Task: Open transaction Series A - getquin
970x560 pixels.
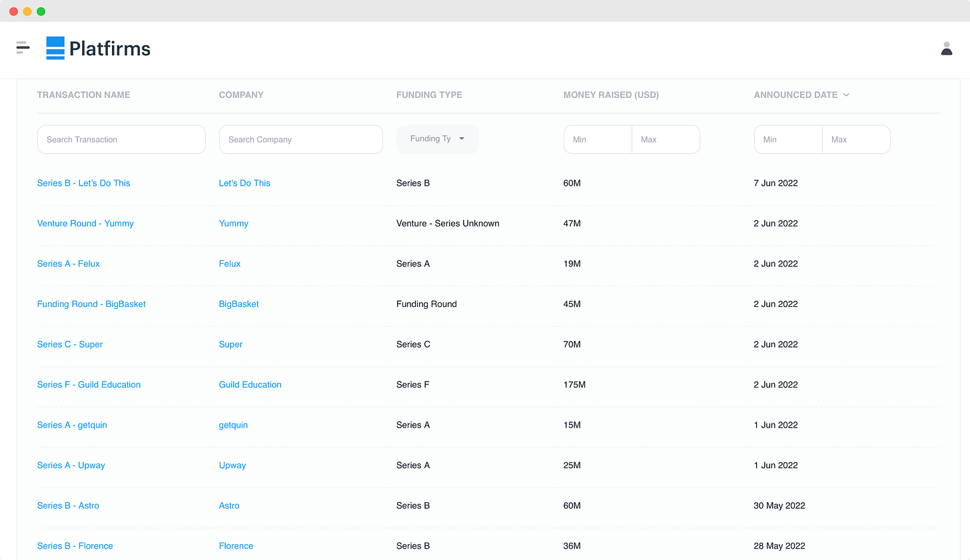Action: pyautogui.click(x=72, y=425)
